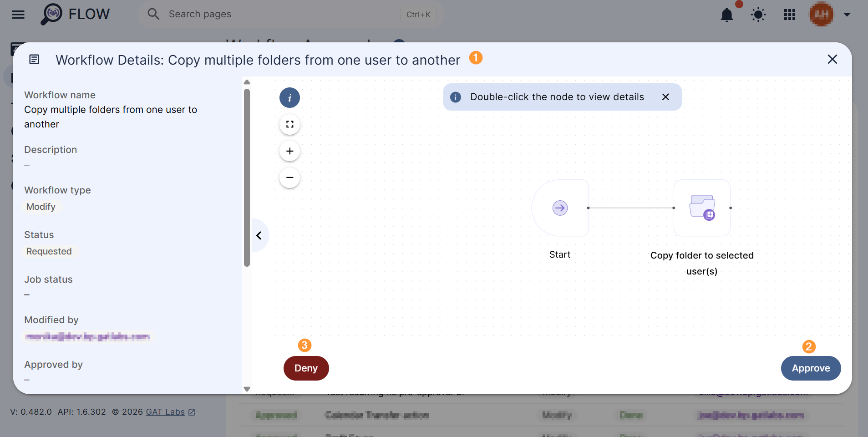The image size is (868, 437).
Task: Click the workflow details document icon
Action: click(34, 59)
